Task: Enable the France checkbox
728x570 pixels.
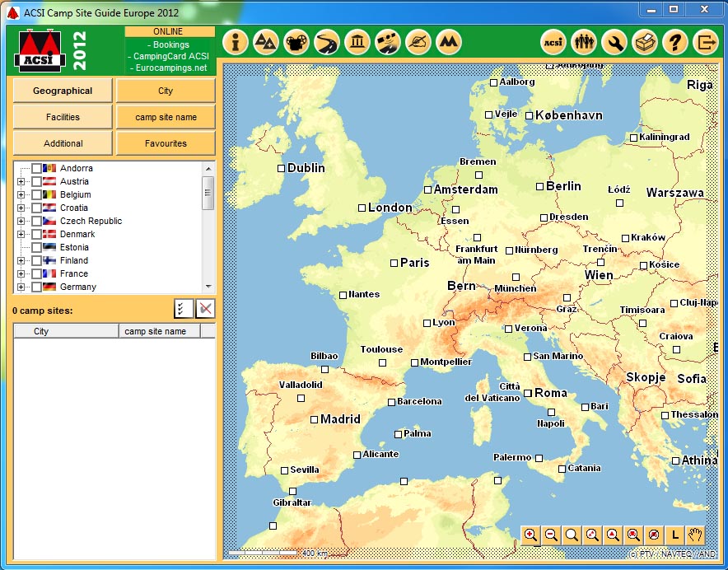Action: [36, 273]
